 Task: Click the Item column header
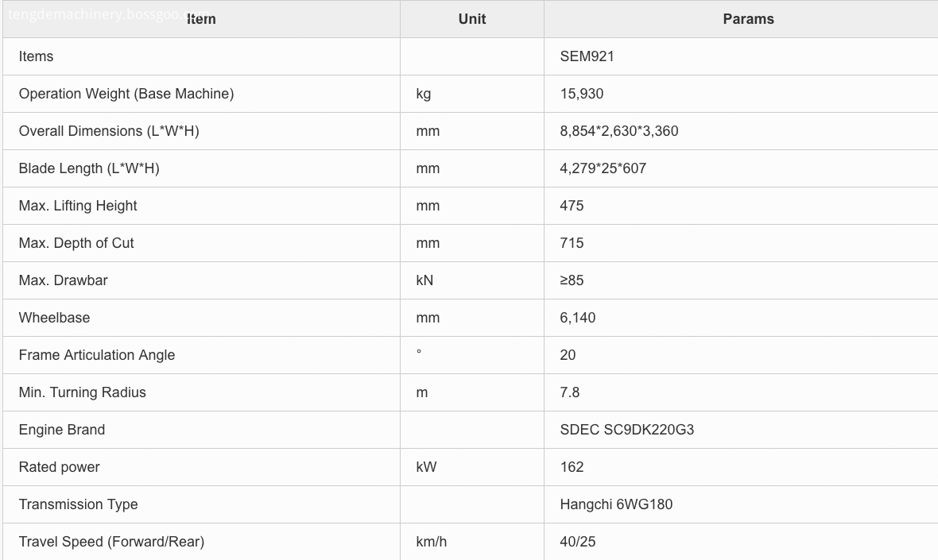tap(201, 19)
